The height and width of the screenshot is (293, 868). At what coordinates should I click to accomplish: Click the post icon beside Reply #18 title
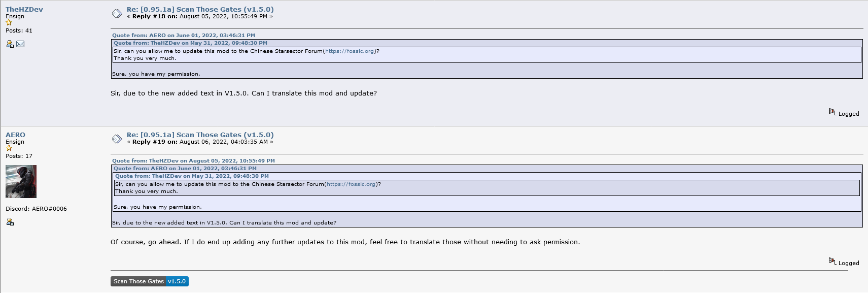coord(117,13)
